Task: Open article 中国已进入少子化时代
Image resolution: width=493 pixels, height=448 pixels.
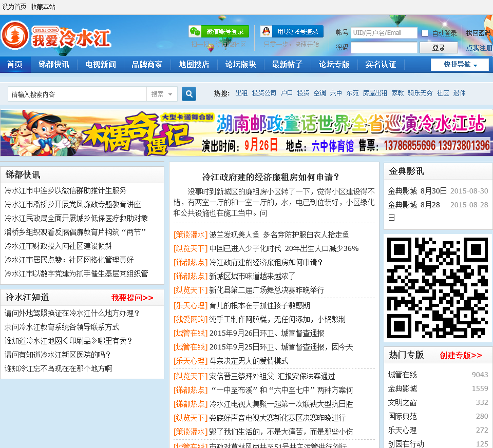Action: pos(284,248)
